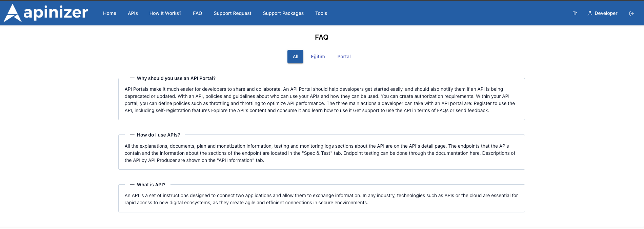
Task: Collapse using minus icon beside 'What is API?'
Action: [132, 185]
